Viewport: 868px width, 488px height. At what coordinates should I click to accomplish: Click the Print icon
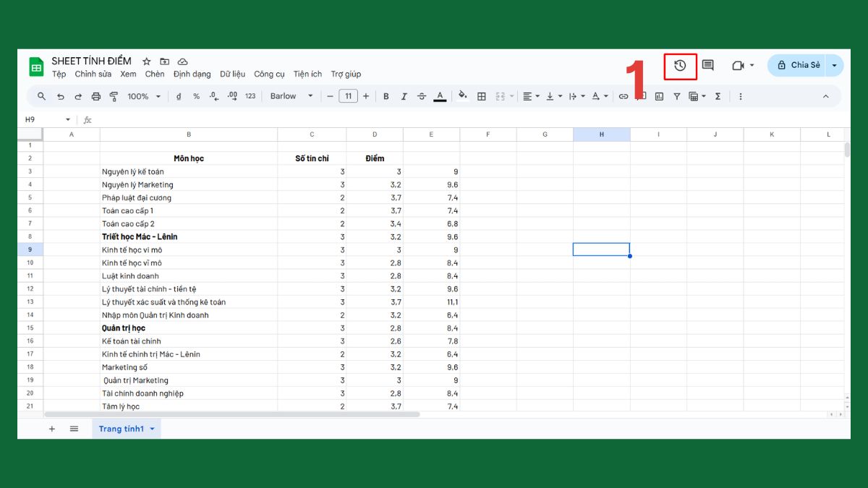[x=95, y=95]
